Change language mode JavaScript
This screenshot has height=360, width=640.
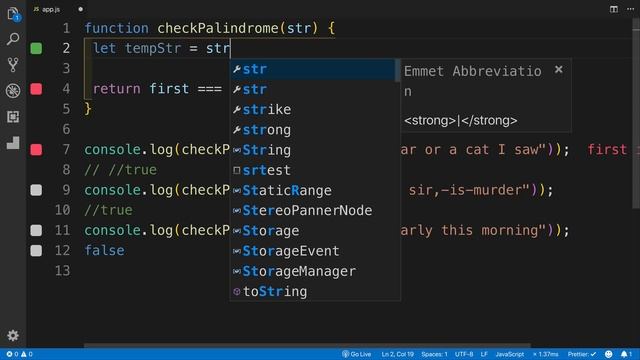[510, 354]
